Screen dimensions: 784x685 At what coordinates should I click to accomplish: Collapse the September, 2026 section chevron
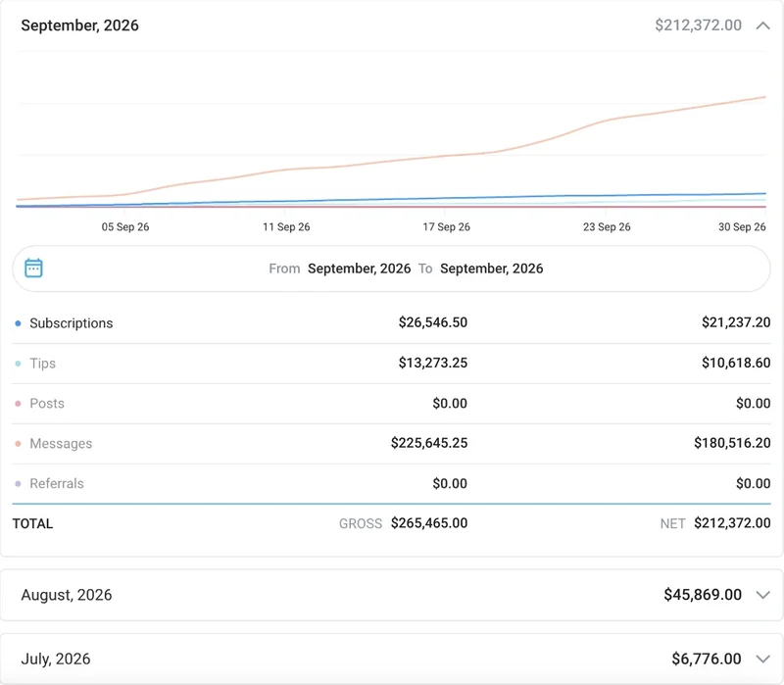pos(762,25)
